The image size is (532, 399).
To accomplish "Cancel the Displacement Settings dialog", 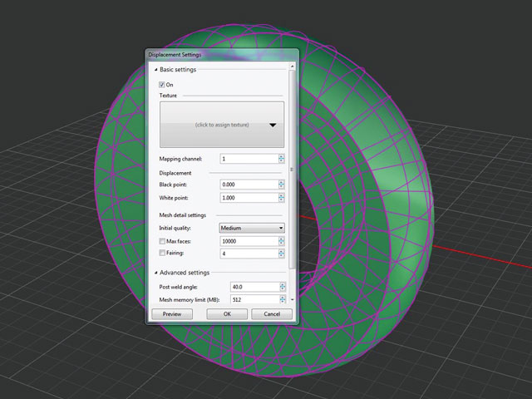I will 272,314.
